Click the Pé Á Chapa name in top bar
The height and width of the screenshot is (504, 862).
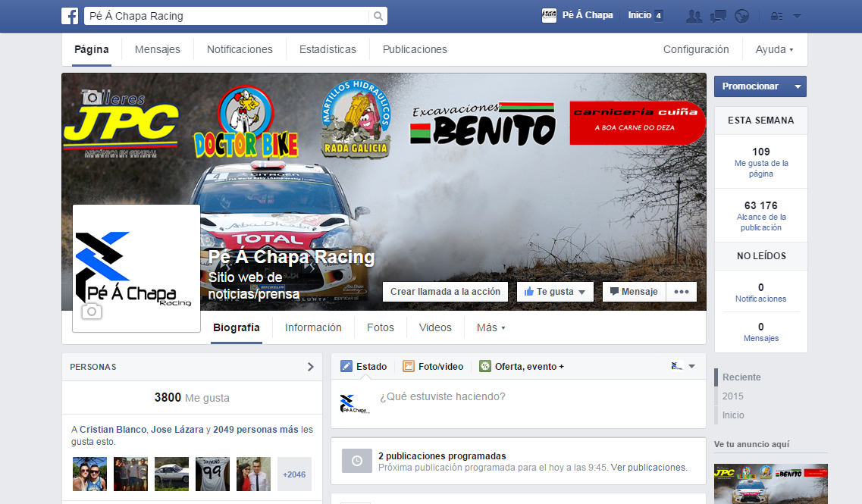click(x=588, y=15)
